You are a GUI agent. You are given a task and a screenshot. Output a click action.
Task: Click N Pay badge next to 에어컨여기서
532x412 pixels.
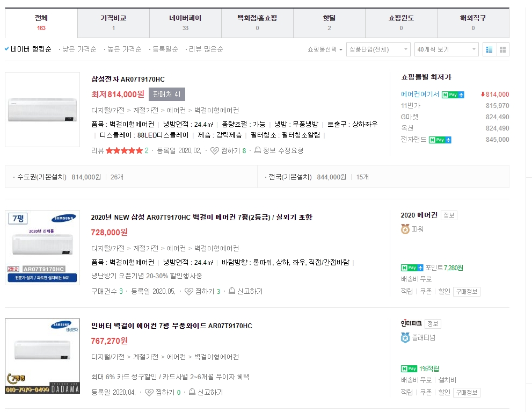[x=453, y=95]
